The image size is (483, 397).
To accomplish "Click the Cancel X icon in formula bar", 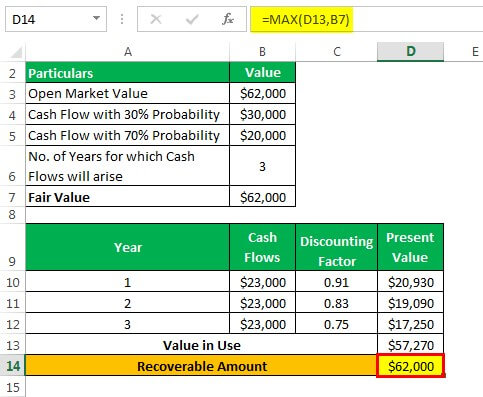I will coord(156,19).
